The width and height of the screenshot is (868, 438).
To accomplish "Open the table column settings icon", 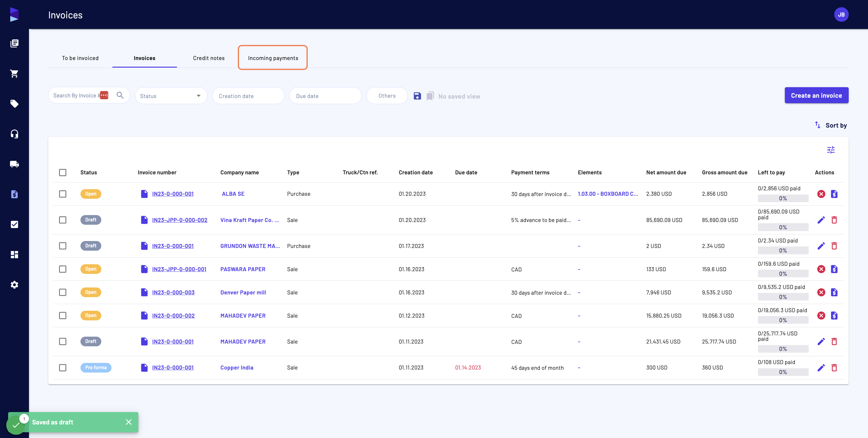I will point(831,150).
